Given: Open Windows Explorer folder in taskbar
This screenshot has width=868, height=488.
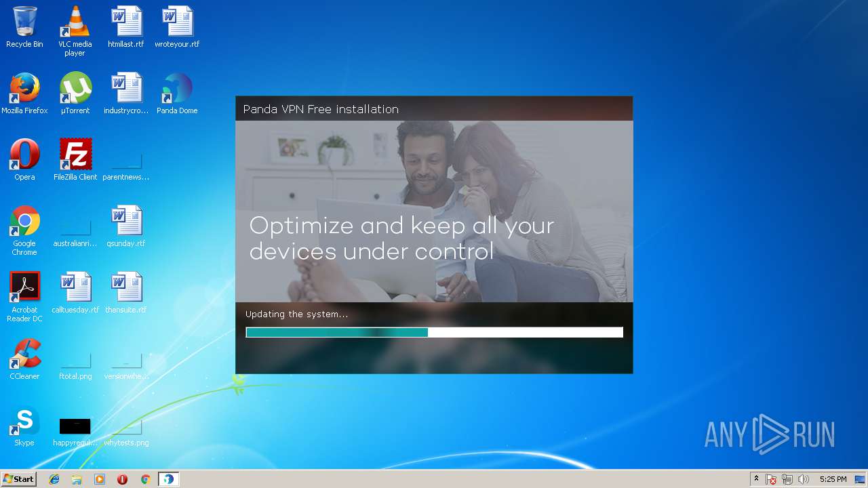Looking at the screenshot, I should pos(77,479).
